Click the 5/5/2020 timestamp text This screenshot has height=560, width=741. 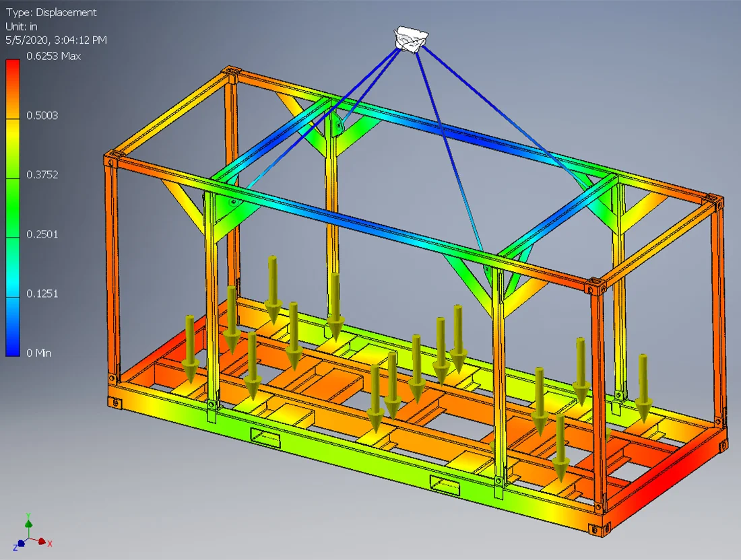(56, 40)
